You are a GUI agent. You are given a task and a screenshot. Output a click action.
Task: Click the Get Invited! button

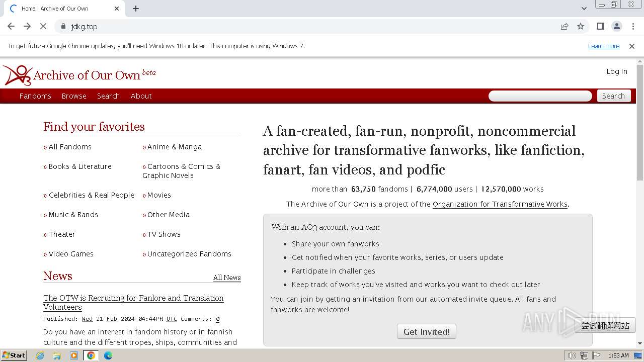coord(427,332)
